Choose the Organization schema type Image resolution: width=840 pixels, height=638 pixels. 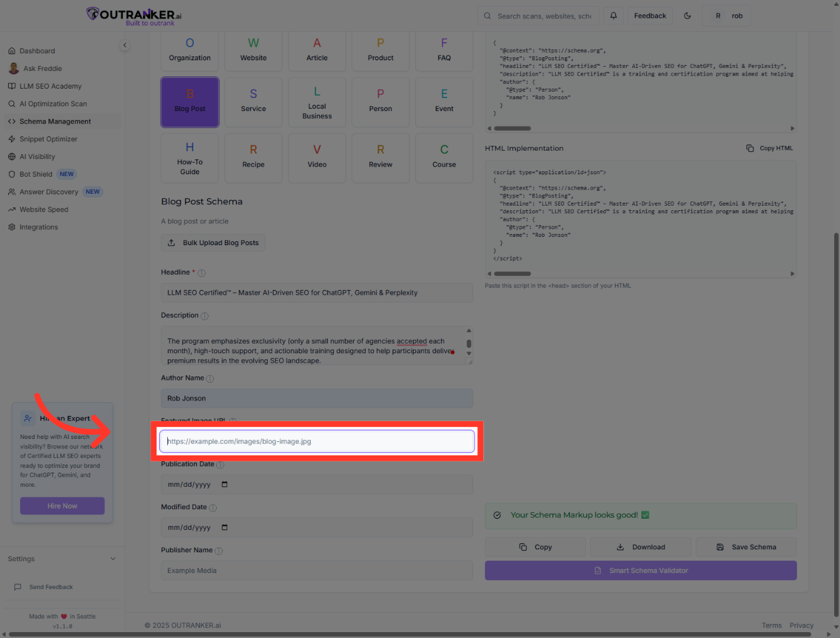tap(190, 51)
